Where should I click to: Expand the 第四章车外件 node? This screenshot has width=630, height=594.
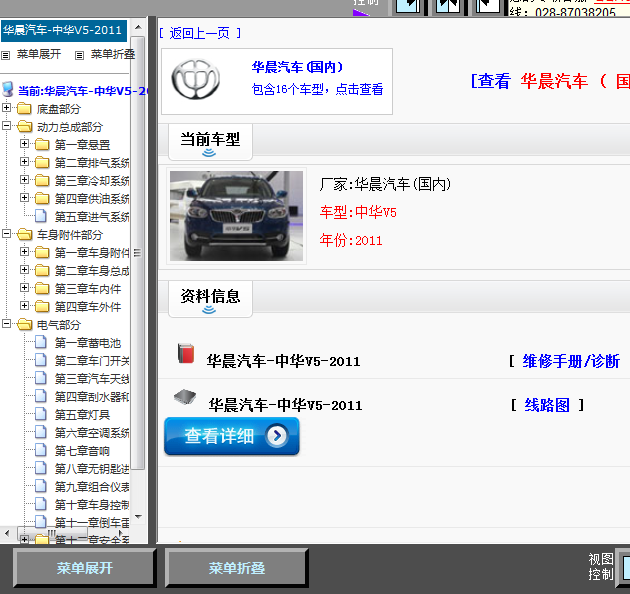click(25, 305)
